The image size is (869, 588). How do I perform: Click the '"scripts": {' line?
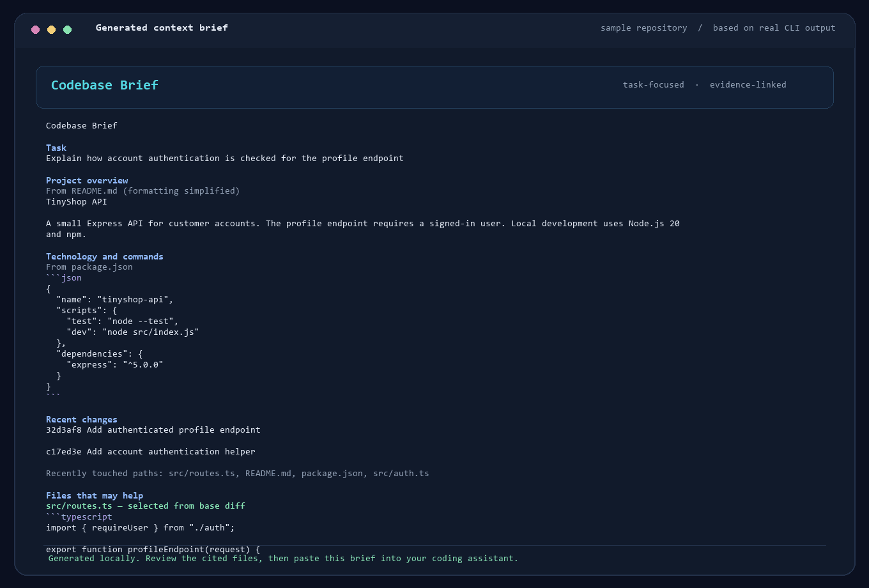87,310
